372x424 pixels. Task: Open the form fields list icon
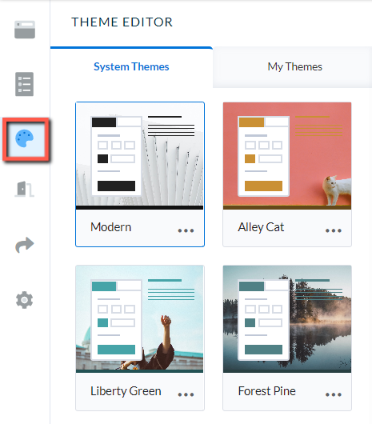[24, 84]
